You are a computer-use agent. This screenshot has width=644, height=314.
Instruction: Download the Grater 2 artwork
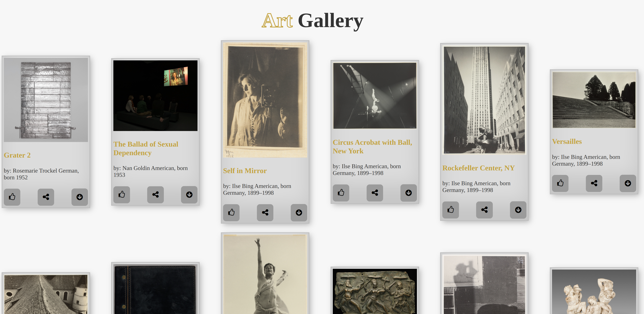tap(80, 197)
